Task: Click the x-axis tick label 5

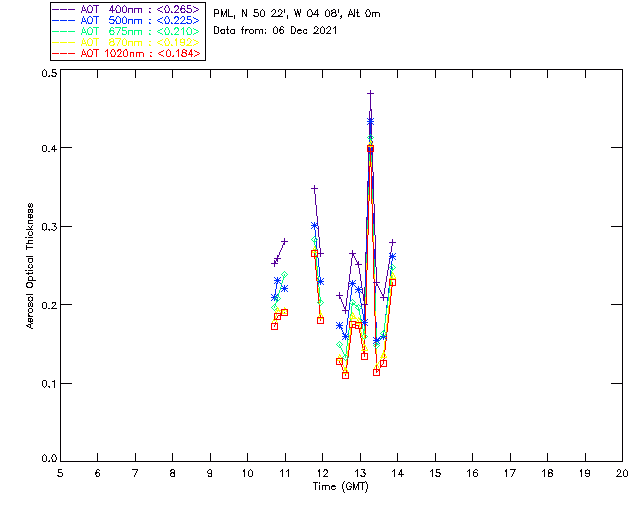Action: [60, 473]
